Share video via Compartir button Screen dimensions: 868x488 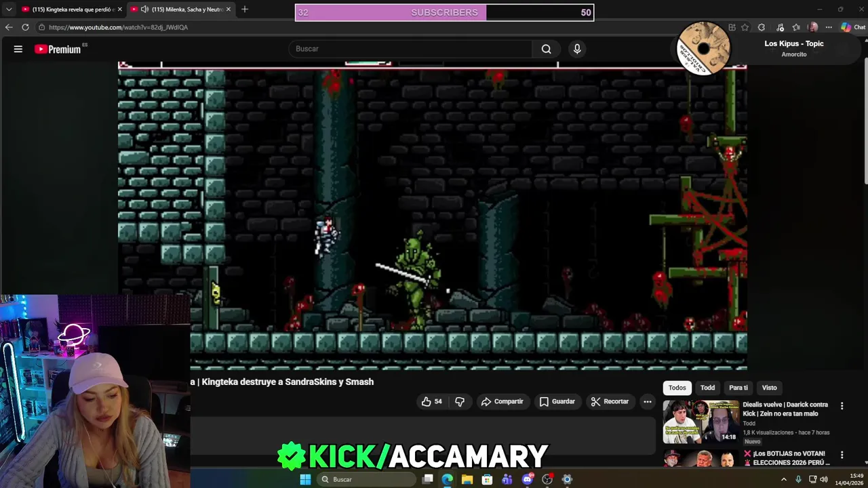(x=502, y=401)
